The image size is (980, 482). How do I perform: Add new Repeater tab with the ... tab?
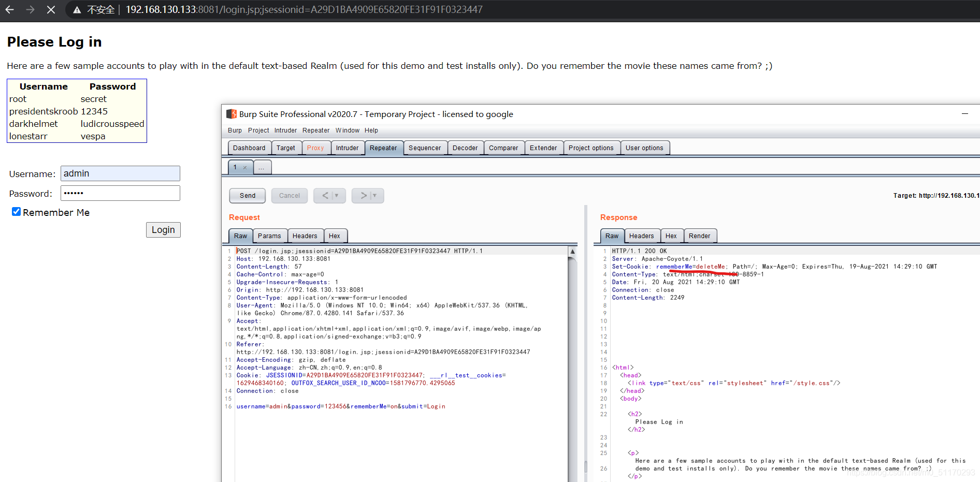[262, 167]
